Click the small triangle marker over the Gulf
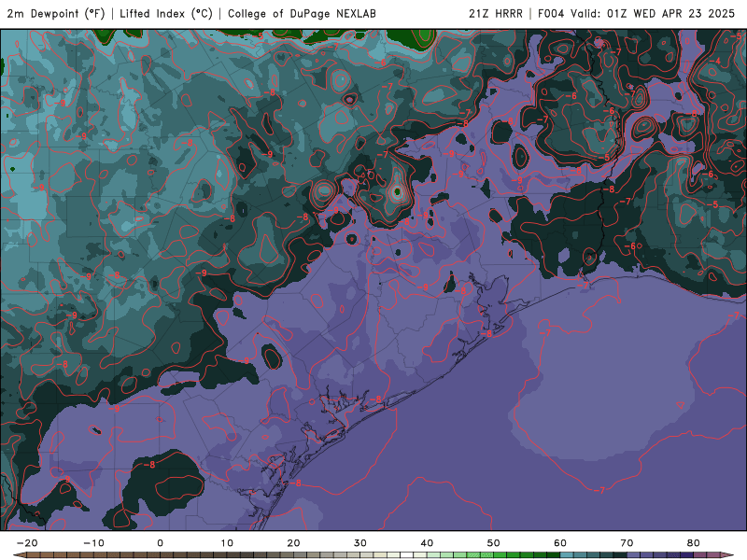 point(681,405)
